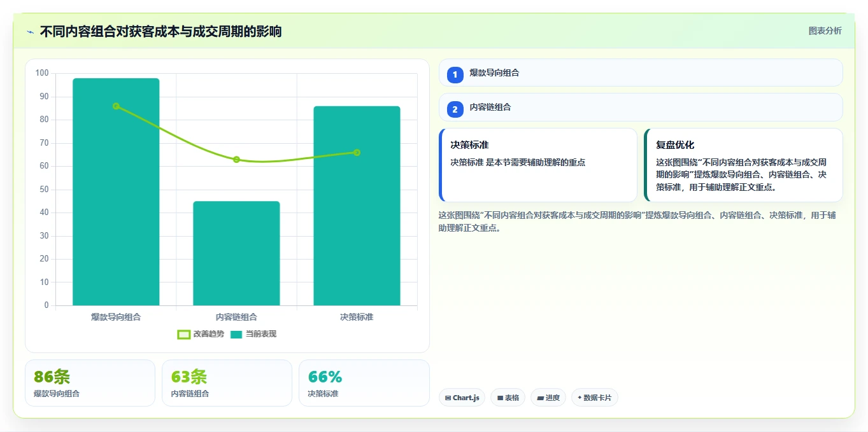Click the title 不同内容组合对获客成本与成交周期的影响
Image resolution: width=868 pixels, height=432 pixels.
click(x=160, y=31)
